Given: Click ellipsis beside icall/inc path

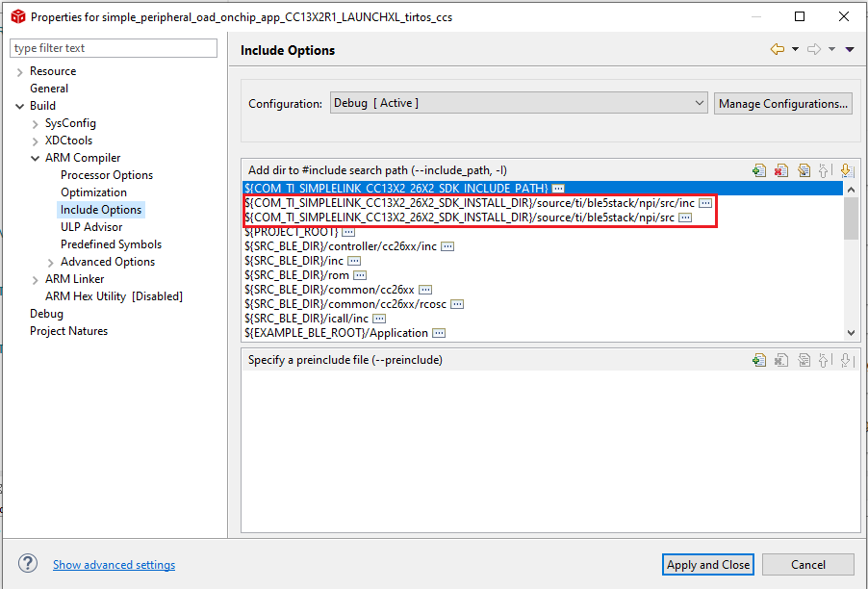Looking at the screenshot, I should (379, 319).
